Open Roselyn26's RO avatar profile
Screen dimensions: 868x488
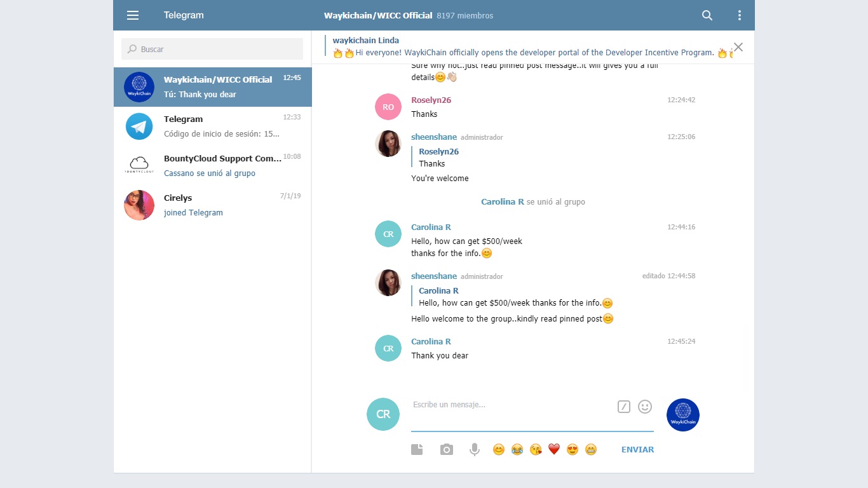[388, 107]
